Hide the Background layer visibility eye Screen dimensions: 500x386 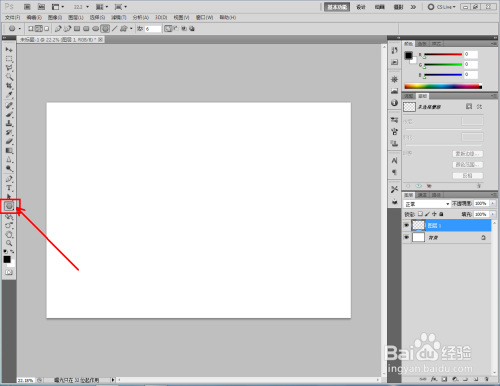pos(406,237)
